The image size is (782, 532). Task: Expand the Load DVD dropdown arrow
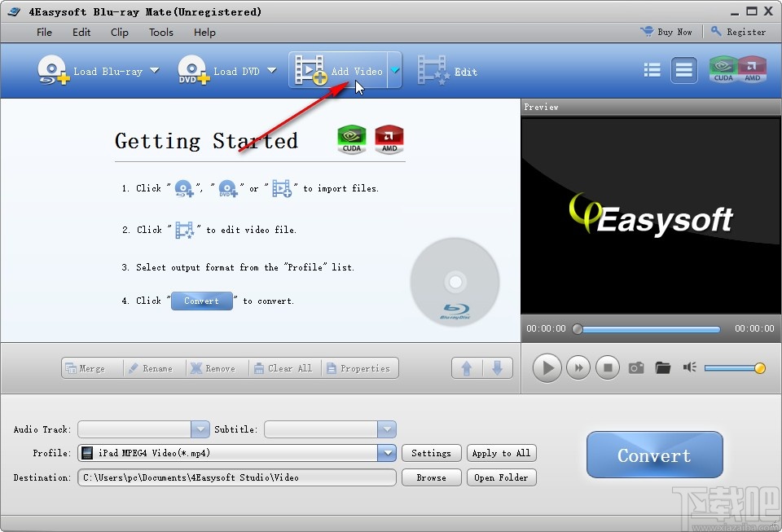click(272, 70)
